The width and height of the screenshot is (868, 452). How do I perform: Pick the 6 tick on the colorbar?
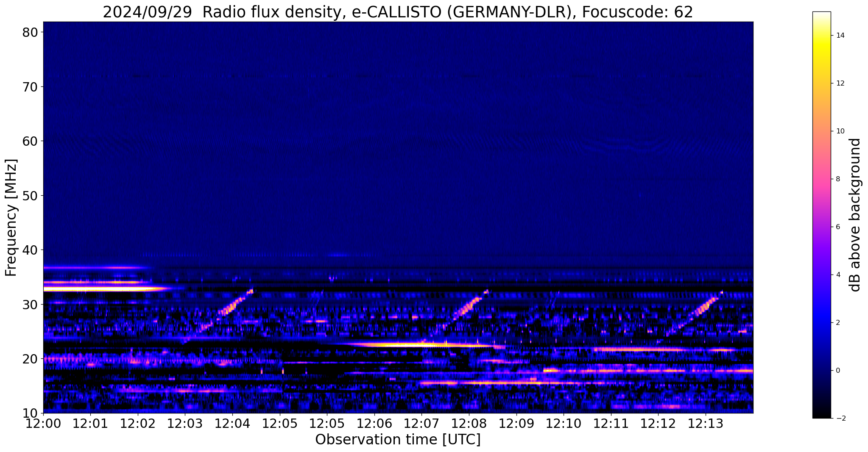pyautogui.click(x=837, y=227)
